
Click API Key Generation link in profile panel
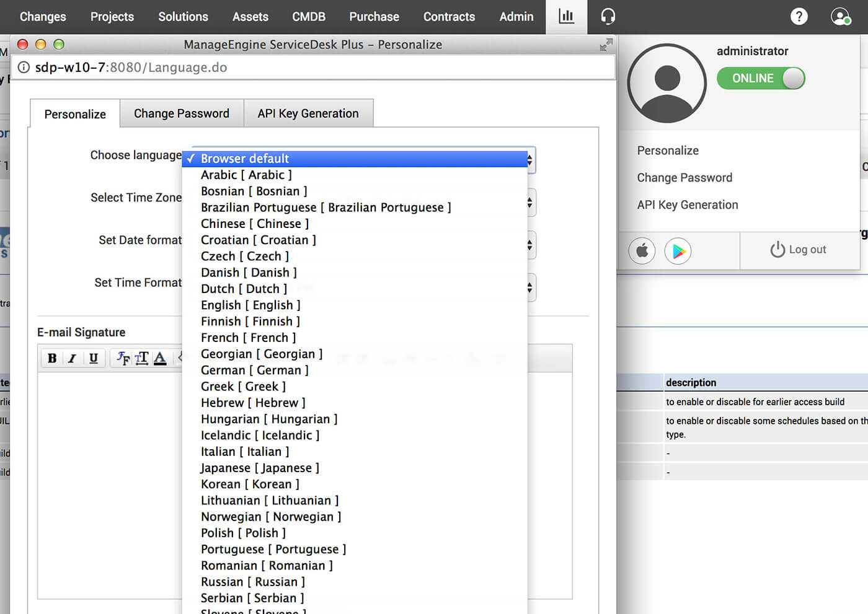point(688,205)
